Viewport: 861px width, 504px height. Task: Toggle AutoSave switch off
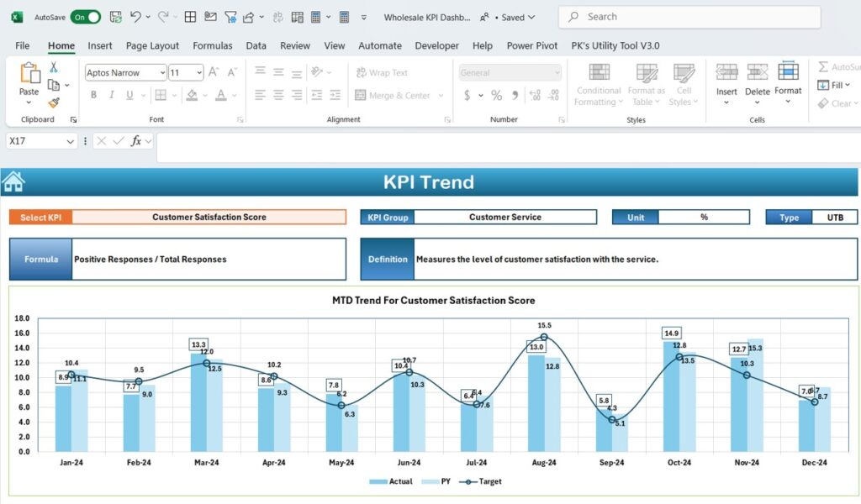[86, 17]
